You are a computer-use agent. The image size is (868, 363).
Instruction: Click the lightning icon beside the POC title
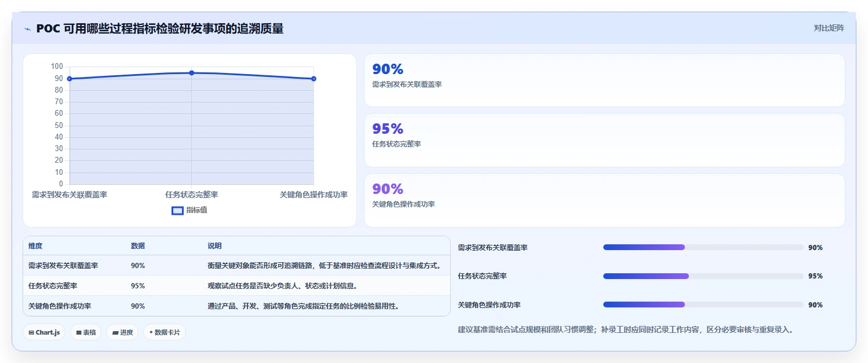click(x=27, y=29)
